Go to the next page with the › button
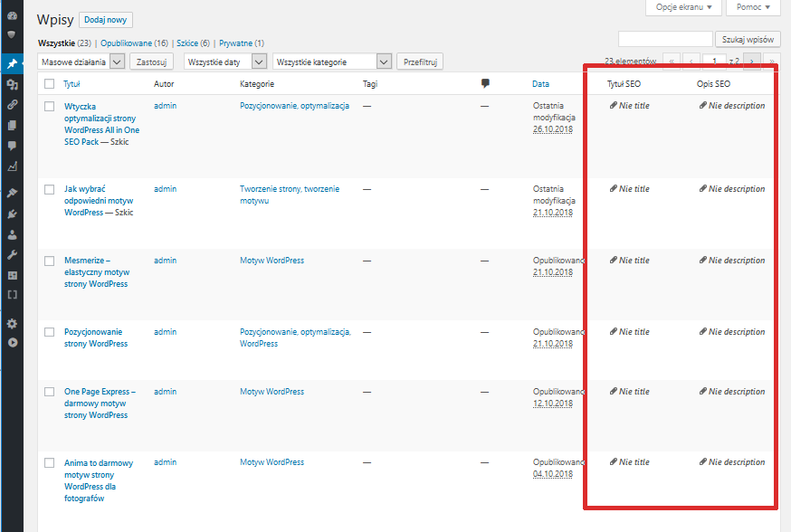 tap(752, 62)
